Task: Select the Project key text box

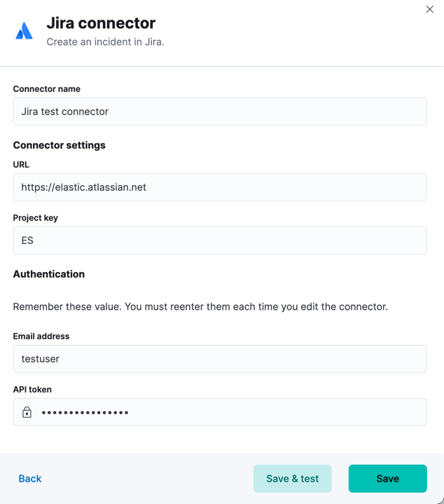Action: (x=220, y=240)
